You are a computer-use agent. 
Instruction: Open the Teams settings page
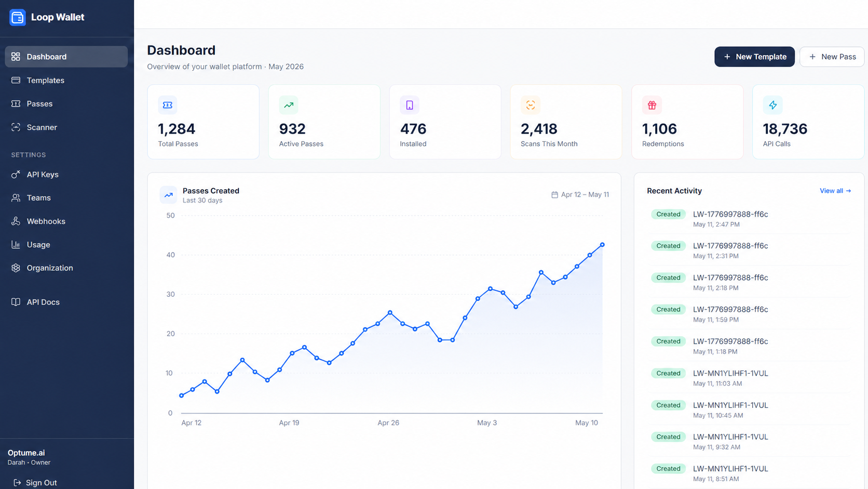[66, 198]
